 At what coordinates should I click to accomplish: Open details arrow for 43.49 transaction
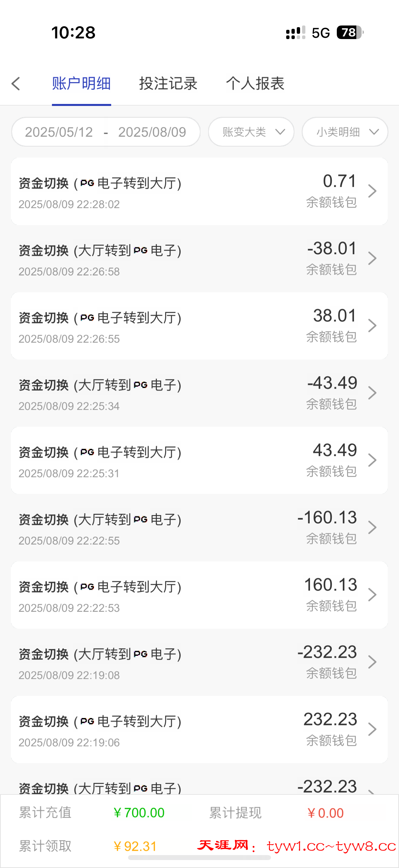coord(372,460)
